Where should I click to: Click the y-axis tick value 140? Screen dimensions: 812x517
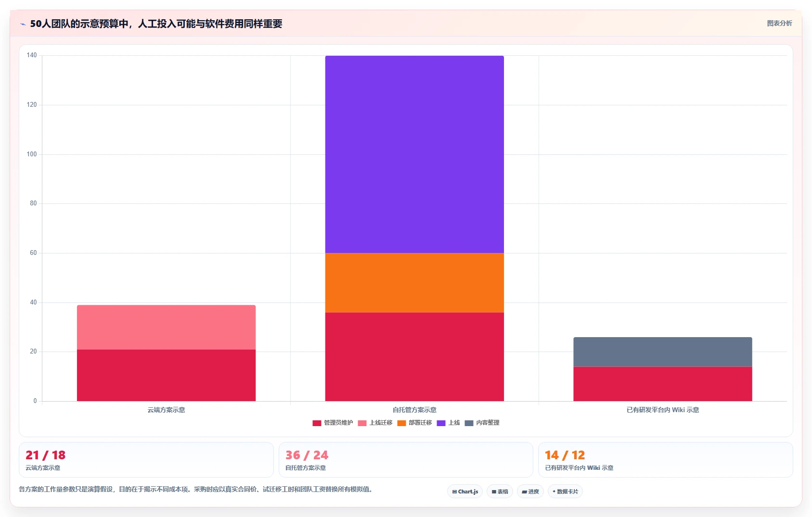coord(32,55)
